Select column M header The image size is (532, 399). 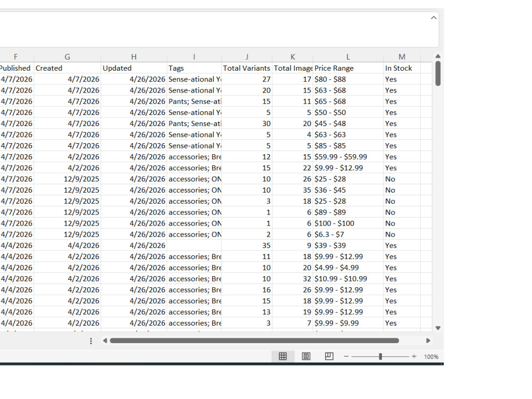402,57
